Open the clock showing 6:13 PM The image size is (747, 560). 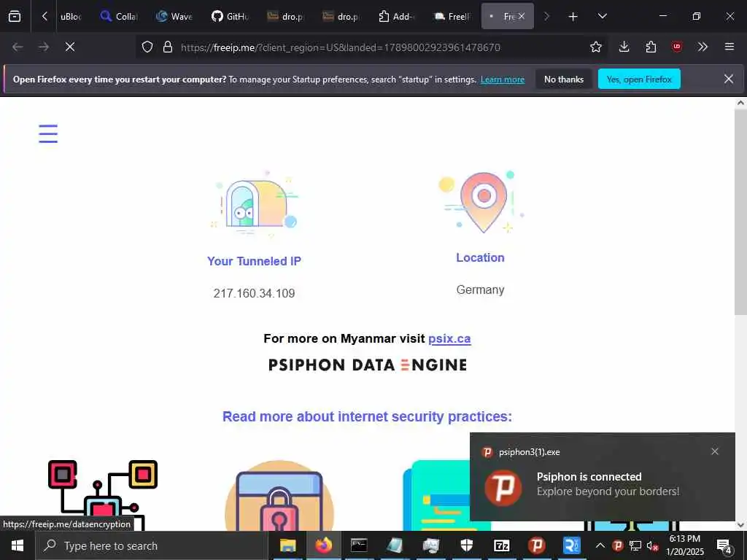point(684,545)
